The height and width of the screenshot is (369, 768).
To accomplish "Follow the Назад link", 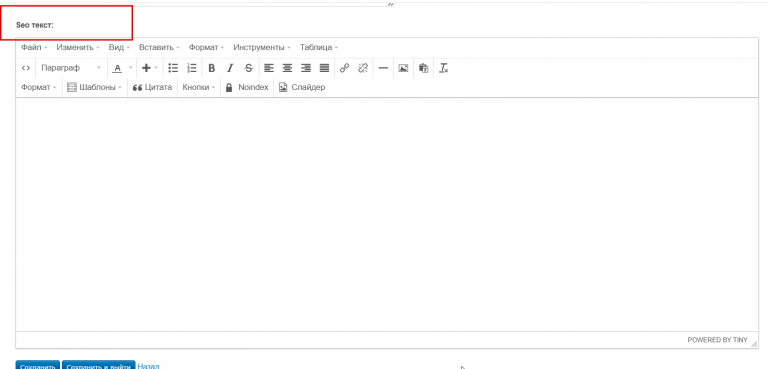I will 148,366.
